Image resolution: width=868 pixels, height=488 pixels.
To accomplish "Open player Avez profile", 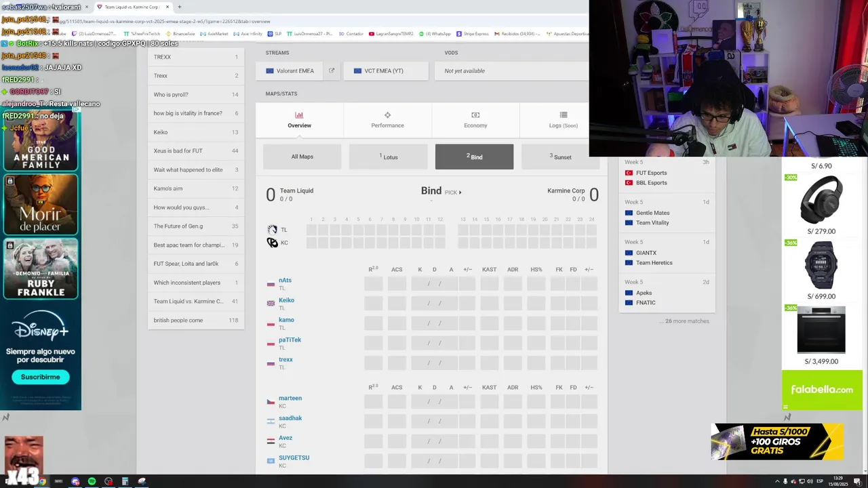I will pos(285,438).
